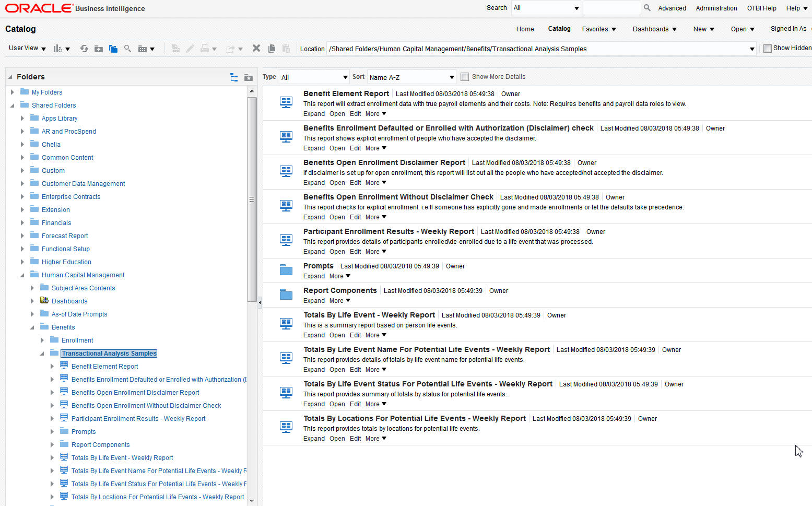The image size is (812, 506).
Task: Click the favorites folder icon in Folders header
Action: [249, 77]
